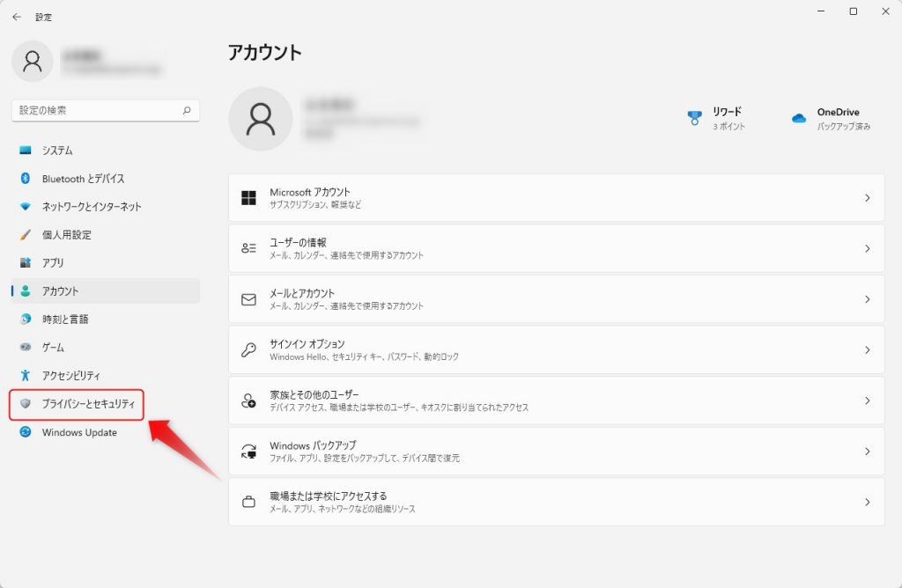
Task: Click chevron on メールとアカウント row
Action: tap(867, 299)
